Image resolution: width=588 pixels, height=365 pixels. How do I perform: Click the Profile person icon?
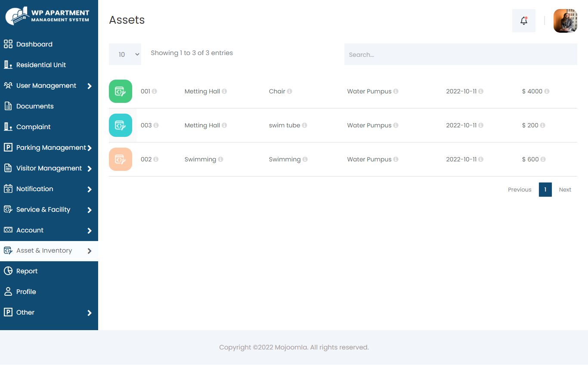coord(8,291)
